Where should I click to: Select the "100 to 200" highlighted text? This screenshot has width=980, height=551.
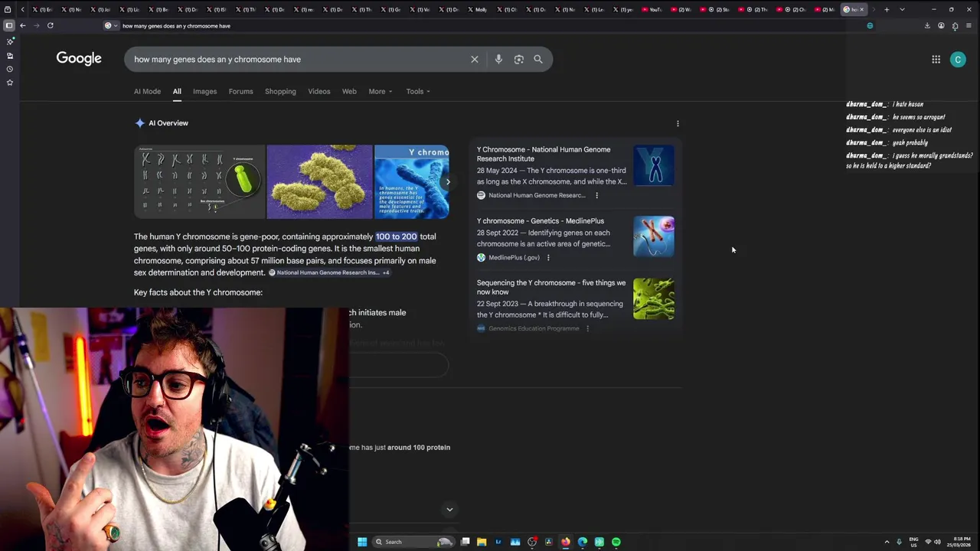tap(396, 236)
